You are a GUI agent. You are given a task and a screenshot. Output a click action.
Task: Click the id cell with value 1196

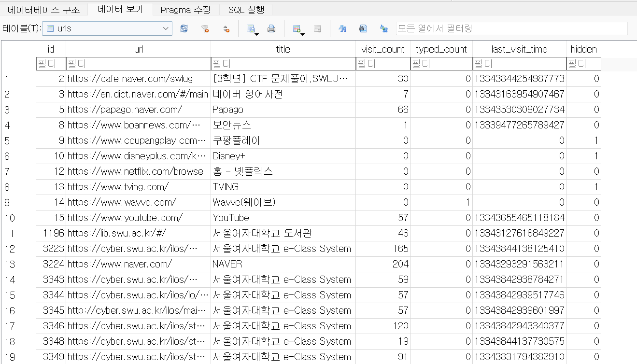pyautogui.click(x=51, y=233)
